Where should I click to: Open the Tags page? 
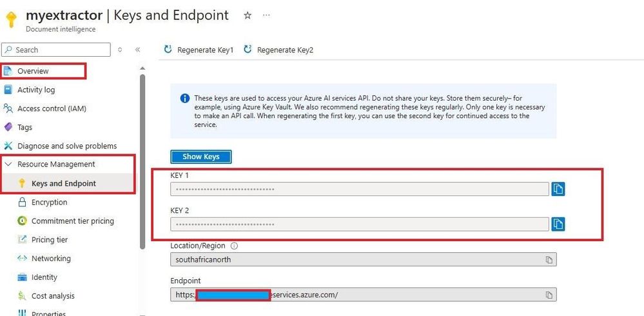[x=24, y=128]
